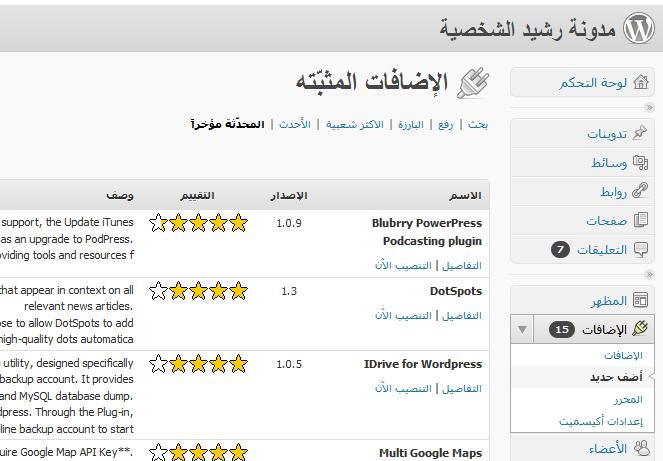The height and width of the screenshot is (461, 663).
Task: Click the Links (روابط) chain icon
Action: click(x=640, y=191)
